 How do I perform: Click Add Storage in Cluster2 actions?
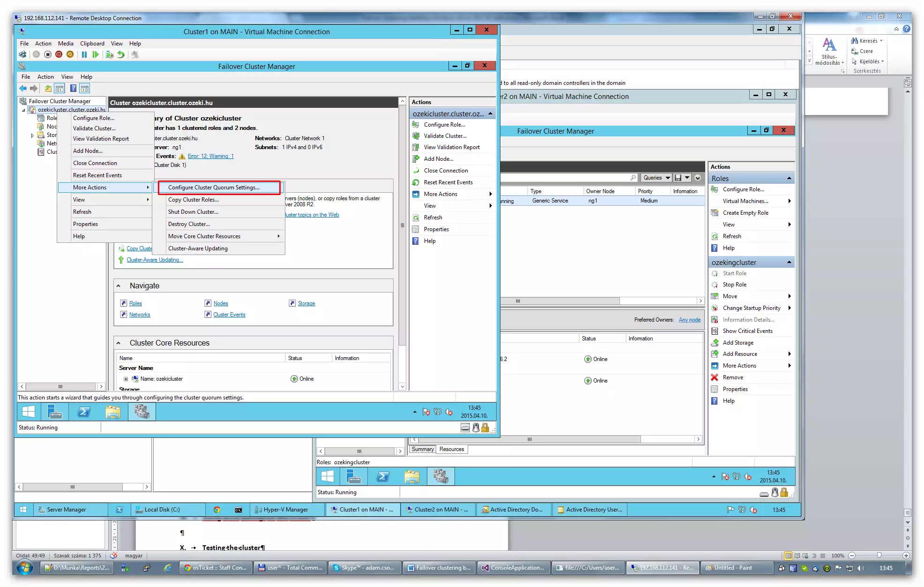pyautogui.click(x=738, y=343)
